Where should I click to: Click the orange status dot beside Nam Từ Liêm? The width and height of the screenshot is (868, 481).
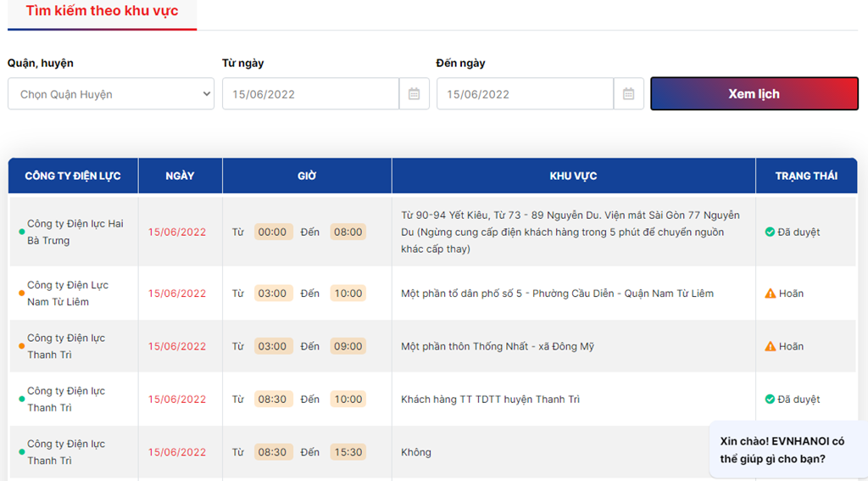click(21, 294)
